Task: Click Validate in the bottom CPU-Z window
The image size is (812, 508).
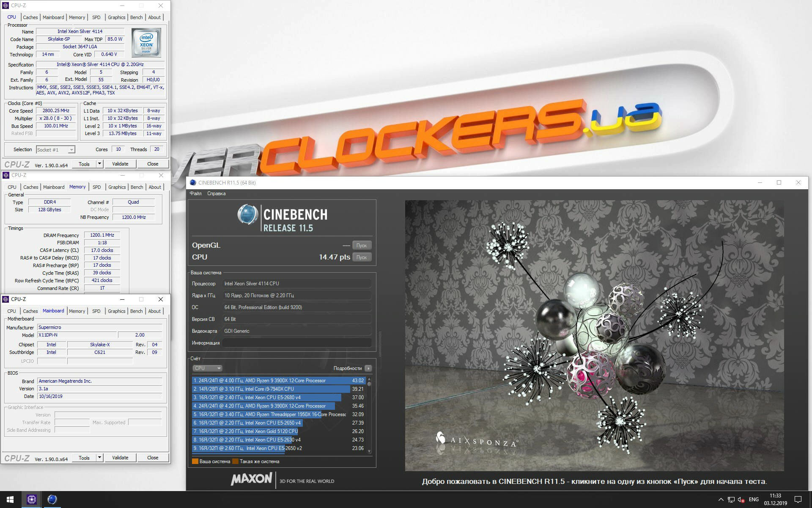Action: tap(120, 458)
